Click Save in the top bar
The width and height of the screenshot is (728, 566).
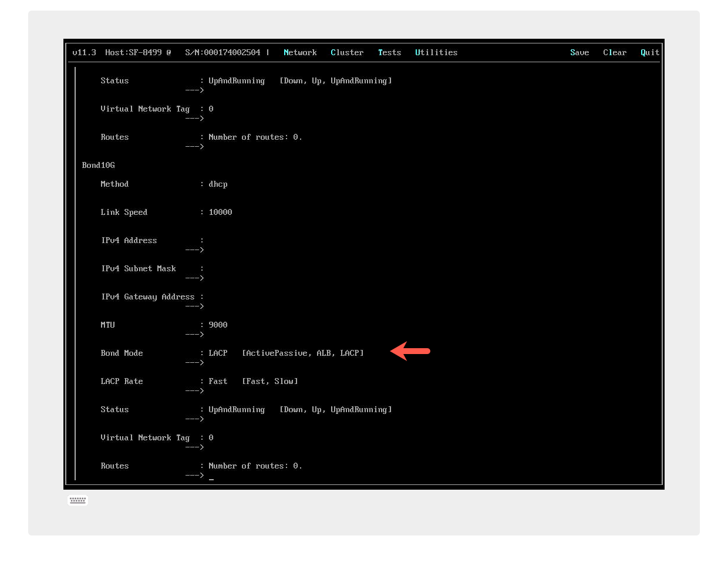[579, 52]
